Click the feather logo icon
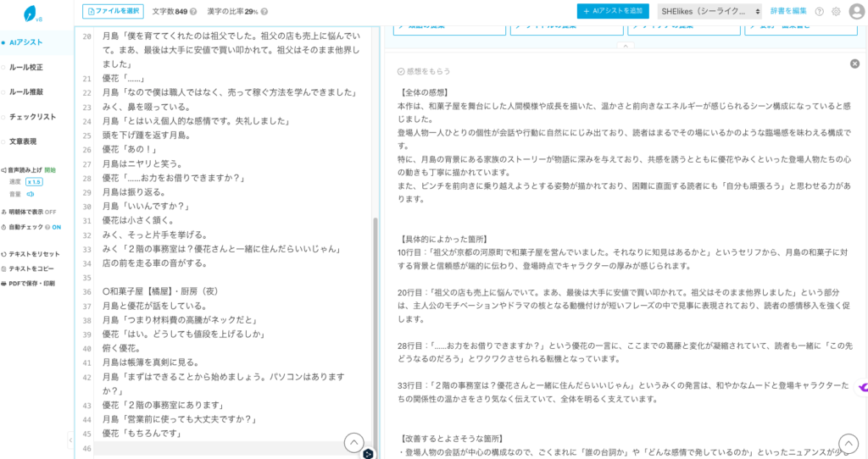868x459 pixels. 31,14
